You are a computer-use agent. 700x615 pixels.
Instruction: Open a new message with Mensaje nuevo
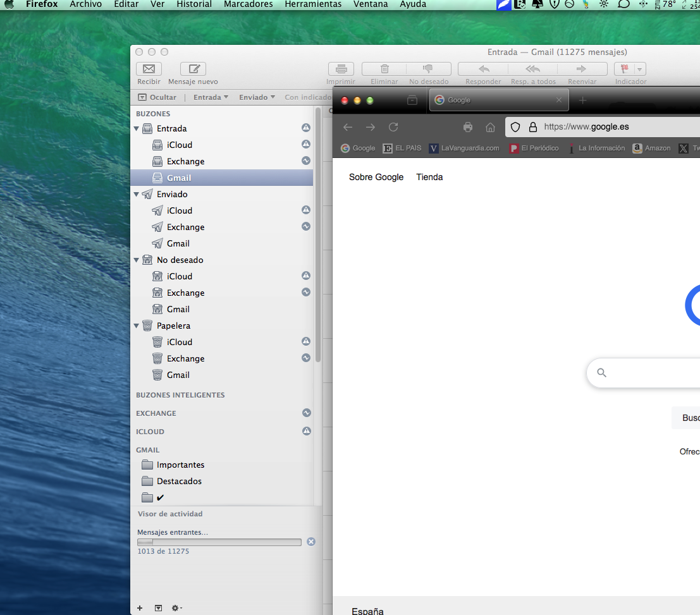193,70
